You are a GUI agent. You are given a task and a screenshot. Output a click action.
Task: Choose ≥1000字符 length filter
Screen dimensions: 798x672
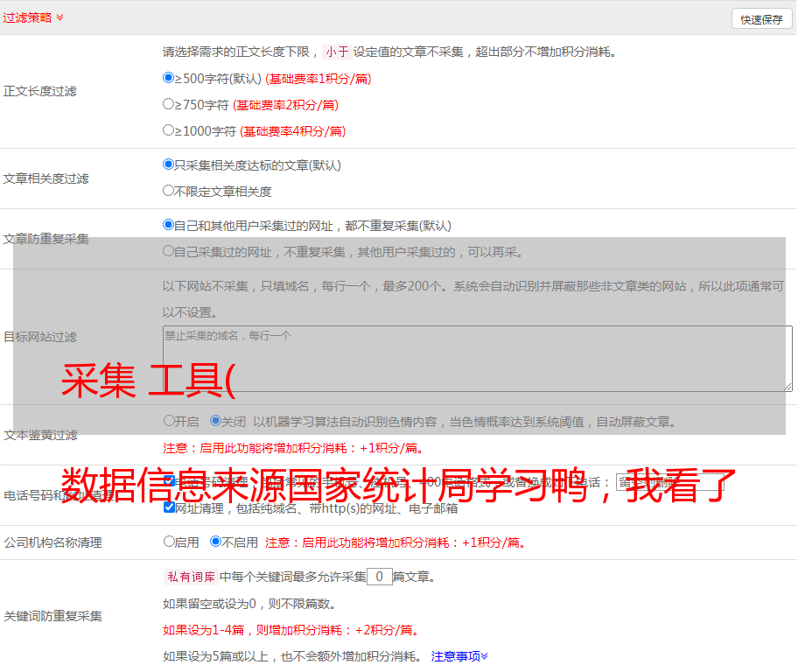click(169, 130)
